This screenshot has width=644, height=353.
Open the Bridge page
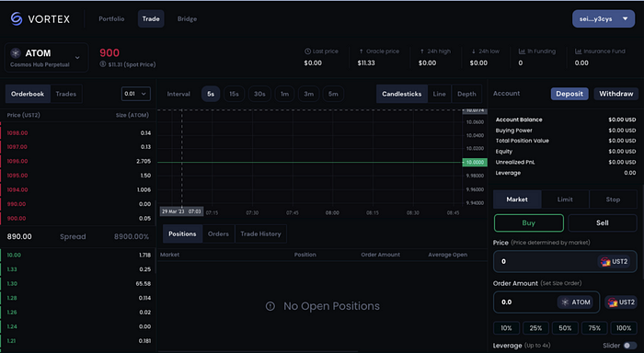click(187, 19)
